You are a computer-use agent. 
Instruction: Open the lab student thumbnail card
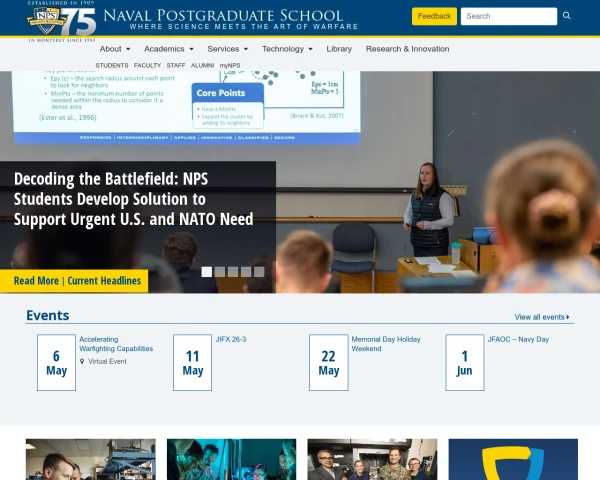(x=91, y=459)
